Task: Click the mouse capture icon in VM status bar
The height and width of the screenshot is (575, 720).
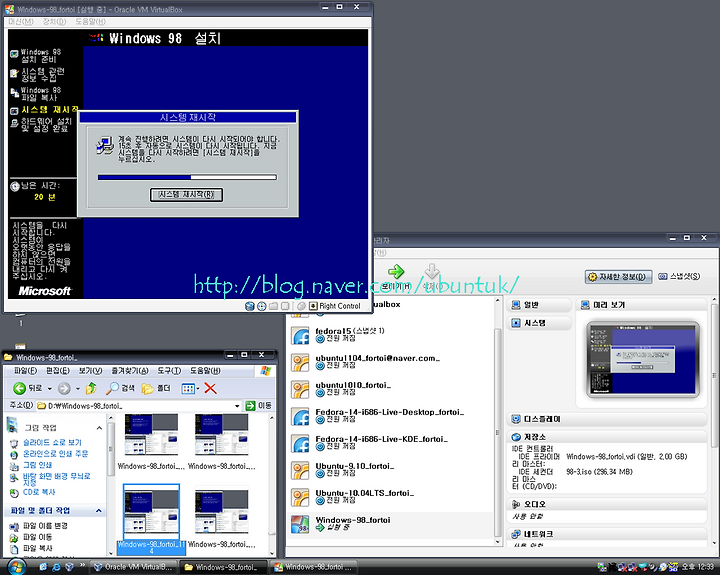Action: coord(301,306)
